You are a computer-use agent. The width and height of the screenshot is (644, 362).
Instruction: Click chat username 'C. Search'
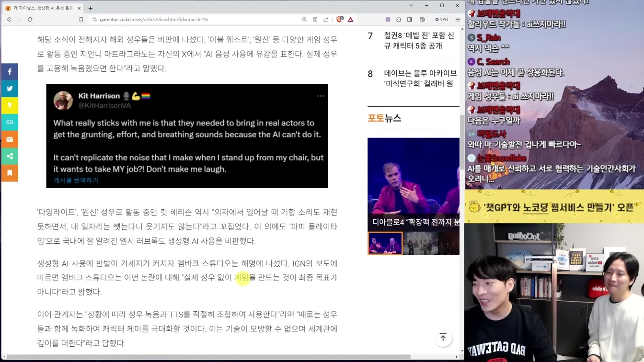[x=493, y=62]
